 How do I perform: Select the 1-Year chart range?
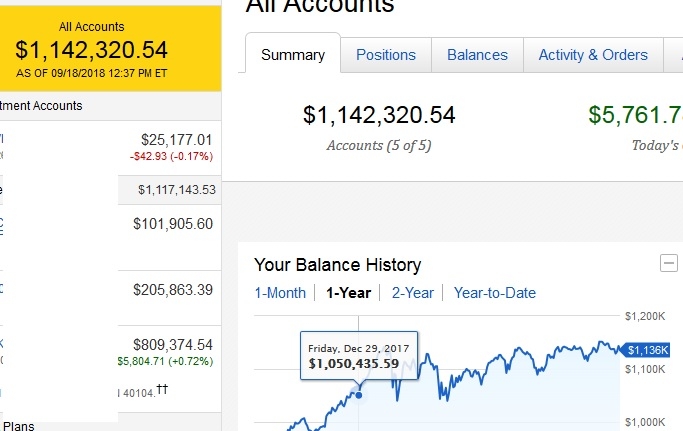click(348, 293)
